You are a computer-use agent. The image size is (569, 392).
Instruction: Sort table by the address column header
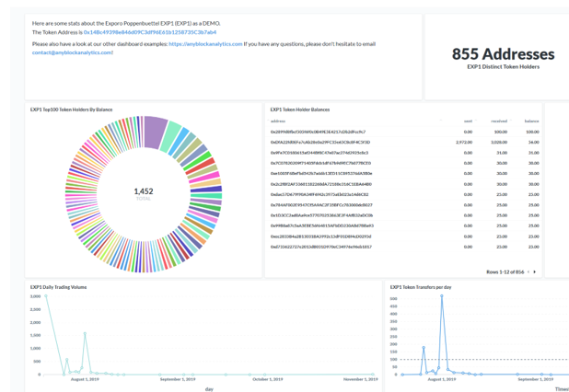tap(278, 121)
